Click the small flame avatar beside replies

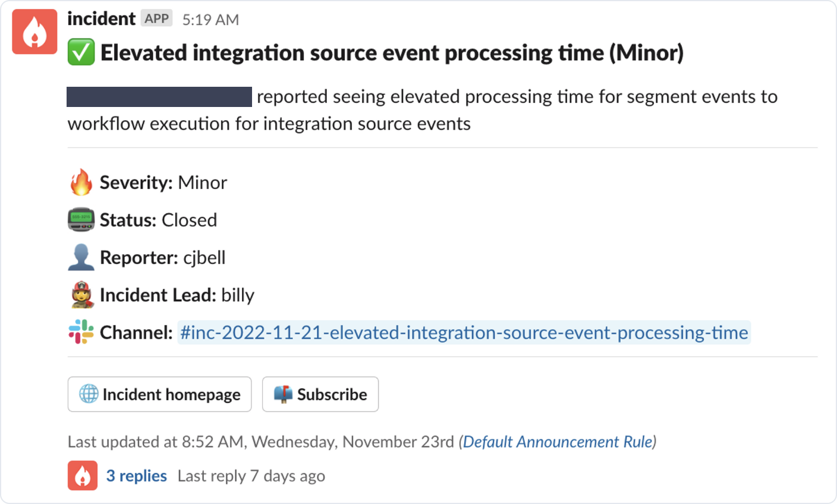pyautogui.click(x=83, y=475)
